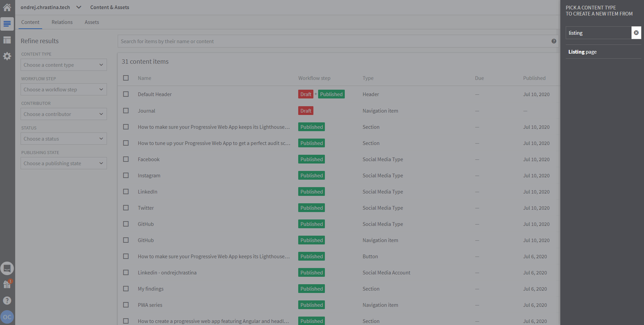The image size is (644, 325).
Task: Open the OC user avatar menu
Action: click(7, 317)
